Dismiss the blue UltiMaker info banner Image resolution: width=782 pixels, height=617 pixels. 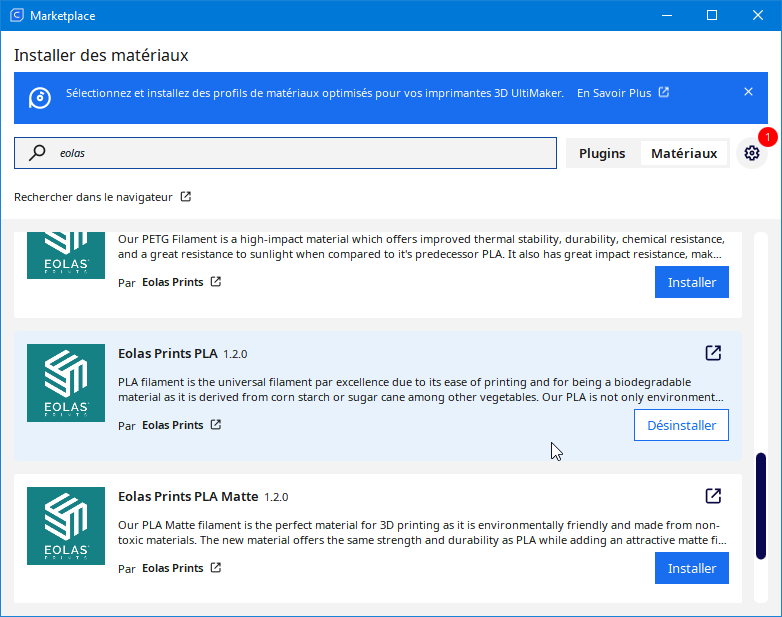(x=748, y=92)
